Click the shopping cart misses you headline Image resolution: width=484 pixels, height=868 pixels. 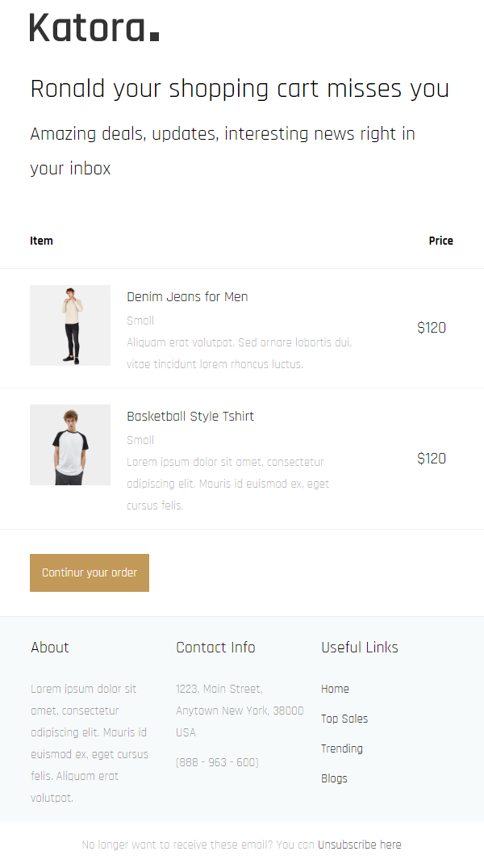(240, 89)
